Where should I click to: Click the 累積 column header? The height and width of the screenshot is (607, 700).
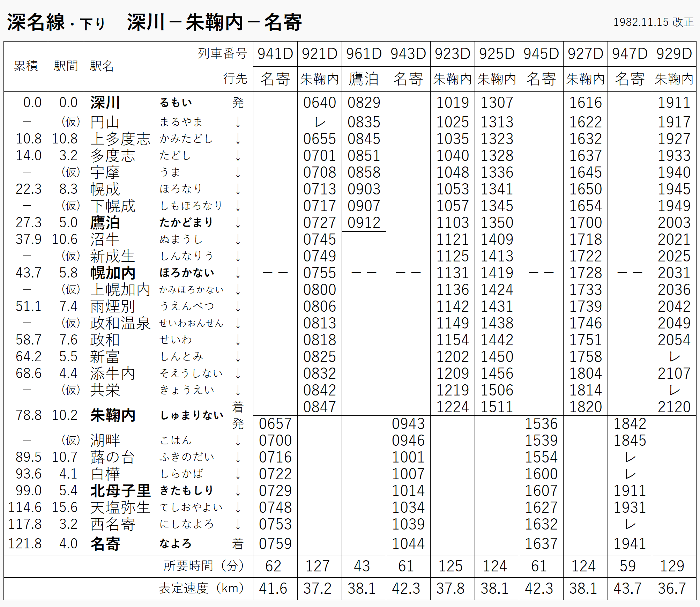pos(26,66)
